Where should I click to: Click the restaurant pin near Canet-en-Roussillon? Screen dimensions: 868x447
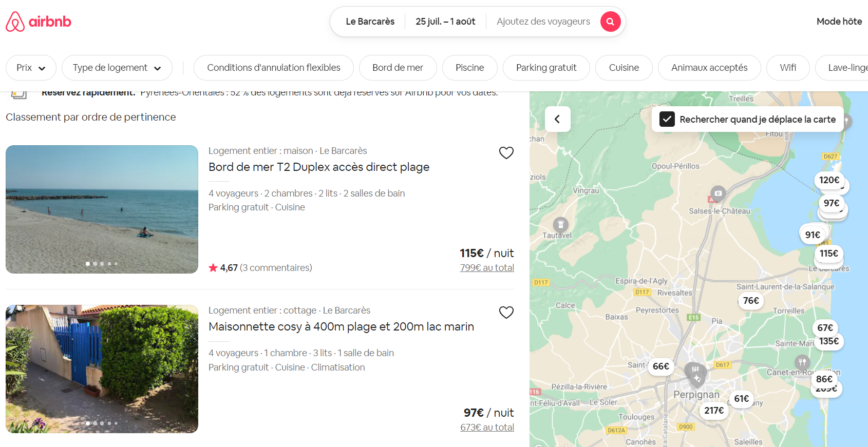802,362
